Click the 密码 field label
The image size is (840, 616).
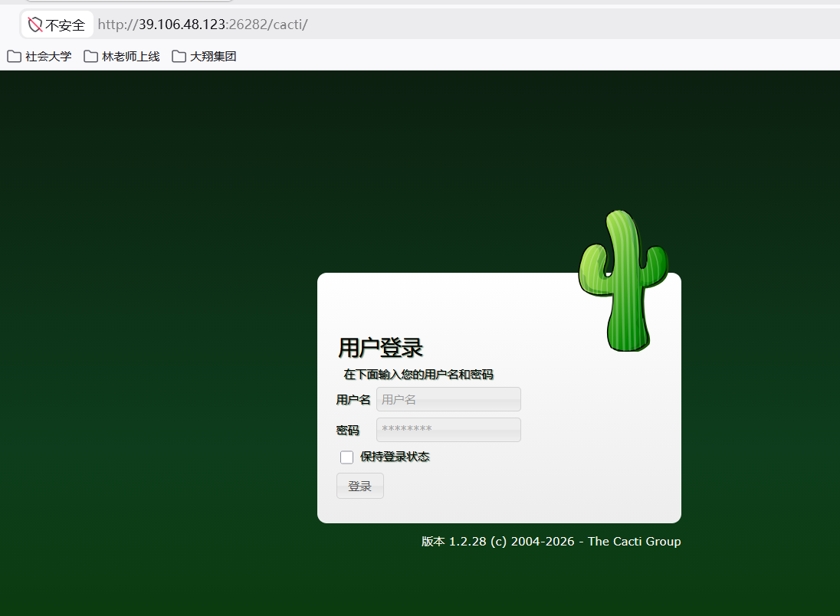(347, 430)
